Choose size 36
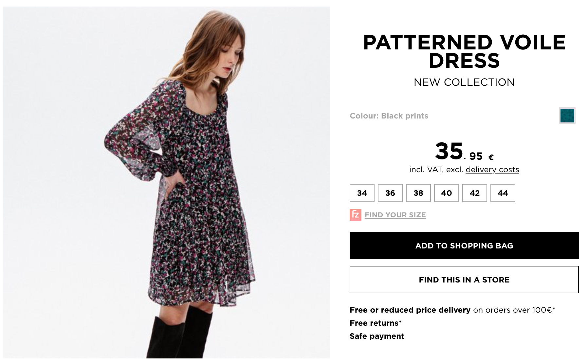The image size is (588, 364). [390, 193]
